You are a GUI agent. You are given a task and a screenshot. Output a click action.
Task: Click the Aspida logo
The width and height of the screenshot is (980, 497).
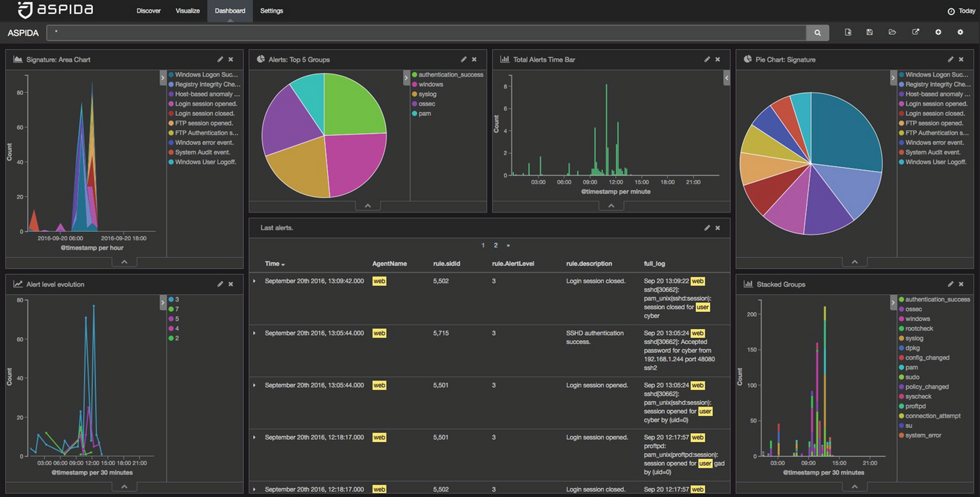(x=57, y=10)
